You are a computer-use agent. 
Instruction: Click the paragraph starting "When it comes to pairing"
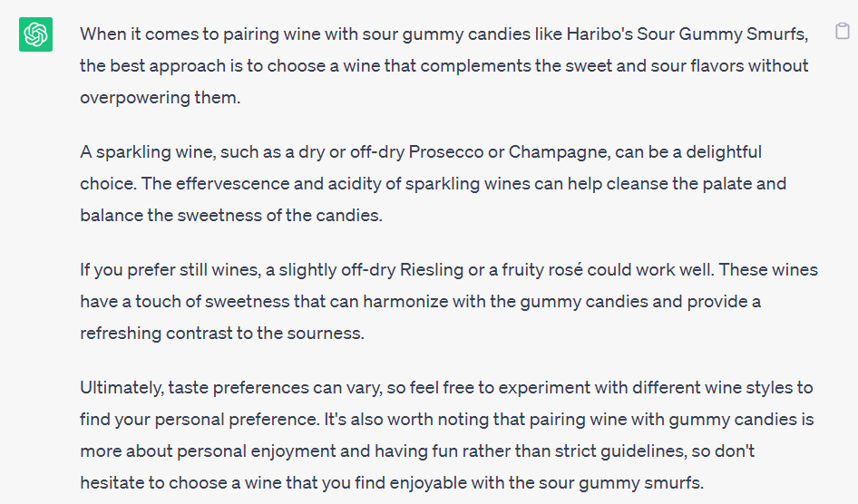pyautogui.click(x=444, y=65)
